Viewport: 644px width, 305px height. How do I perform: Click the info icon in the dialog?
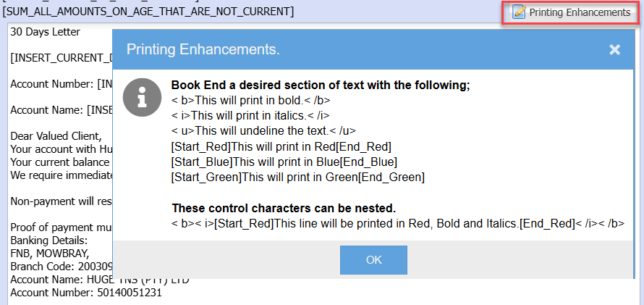pyautogui.click(x=141, y=97)
